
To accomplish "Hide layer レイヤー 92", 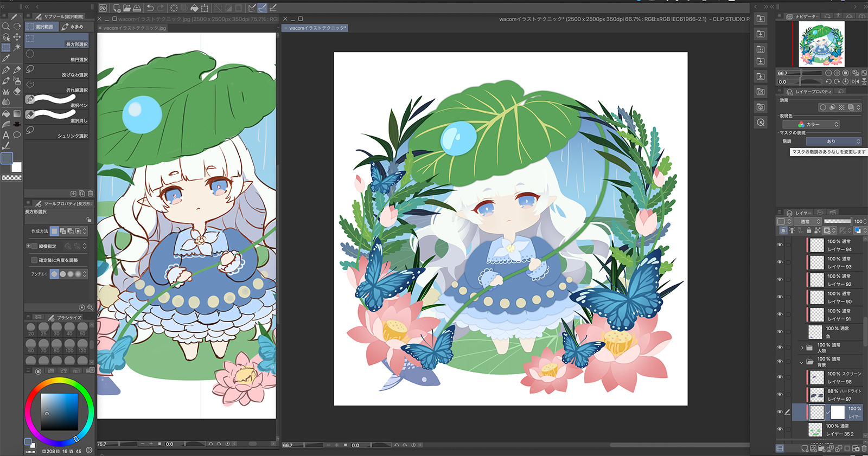I will tap(780, 280).
